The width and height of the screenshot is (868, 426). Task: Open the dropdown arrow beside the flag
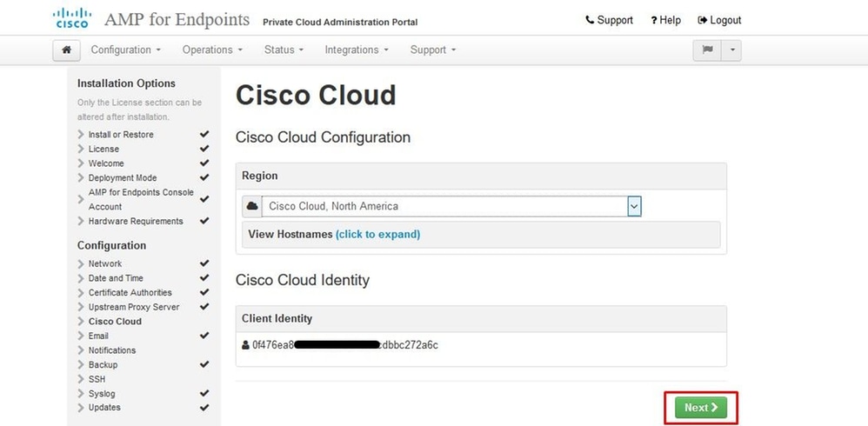click(731, 50)
